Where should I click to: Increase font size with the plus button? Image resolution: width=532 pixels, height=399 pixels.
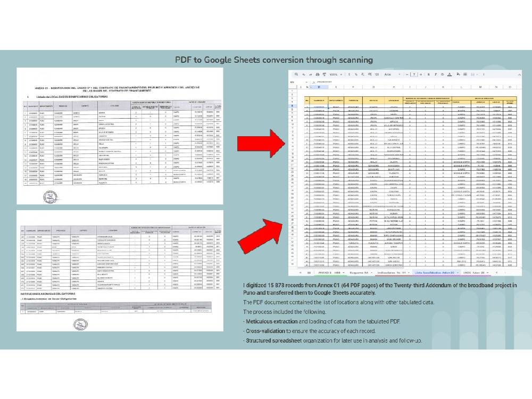pyautogui.click(x=421, y=74)
